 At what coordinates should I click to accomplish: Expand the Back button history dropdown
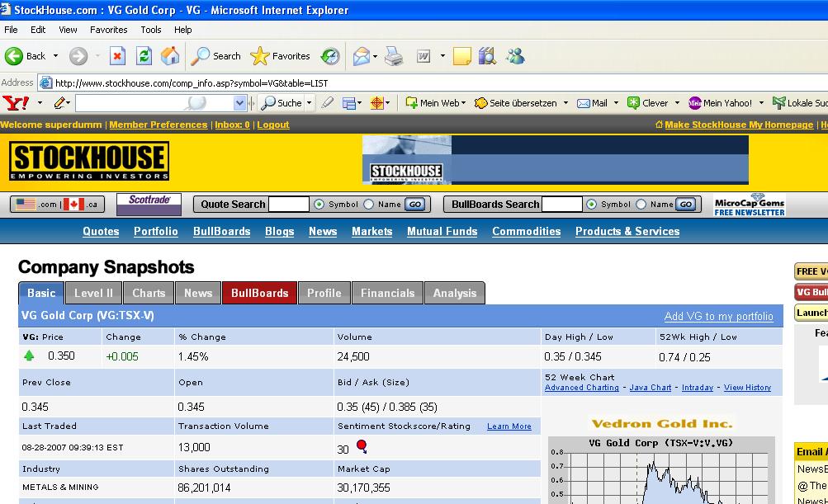tap(56, 56)
